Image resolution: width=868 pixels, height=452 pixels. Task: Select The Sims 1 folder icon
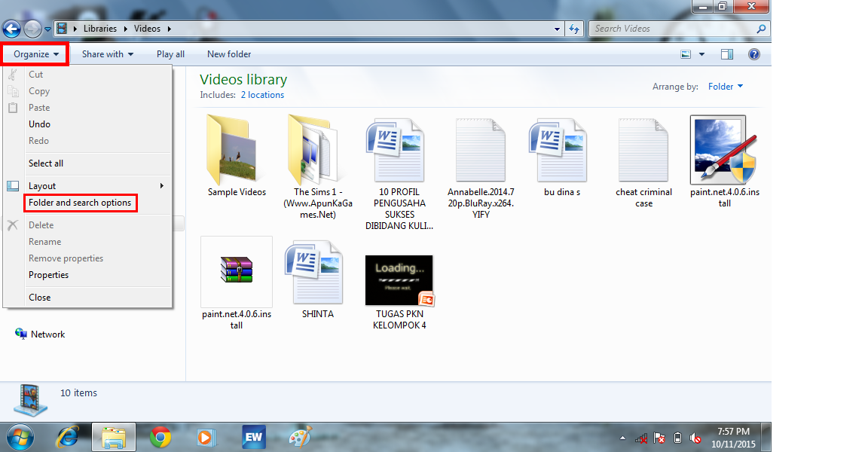click(x=313, y=150)
